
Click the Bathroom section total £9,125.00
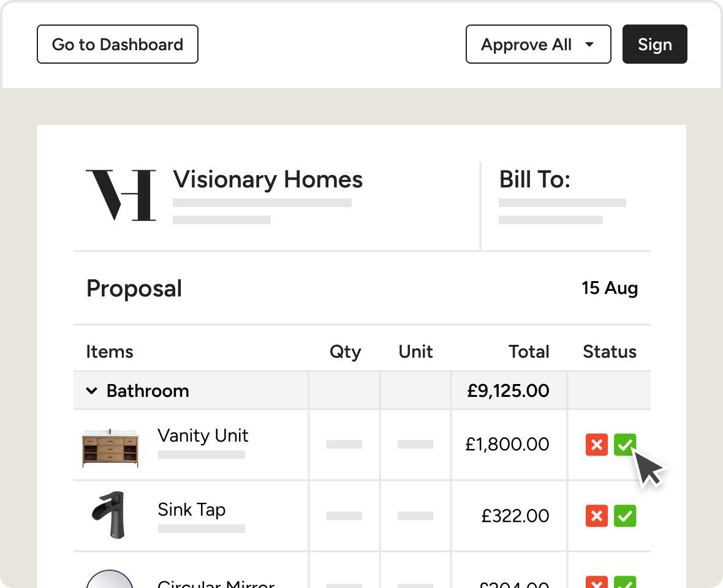(x=508, y=391)
